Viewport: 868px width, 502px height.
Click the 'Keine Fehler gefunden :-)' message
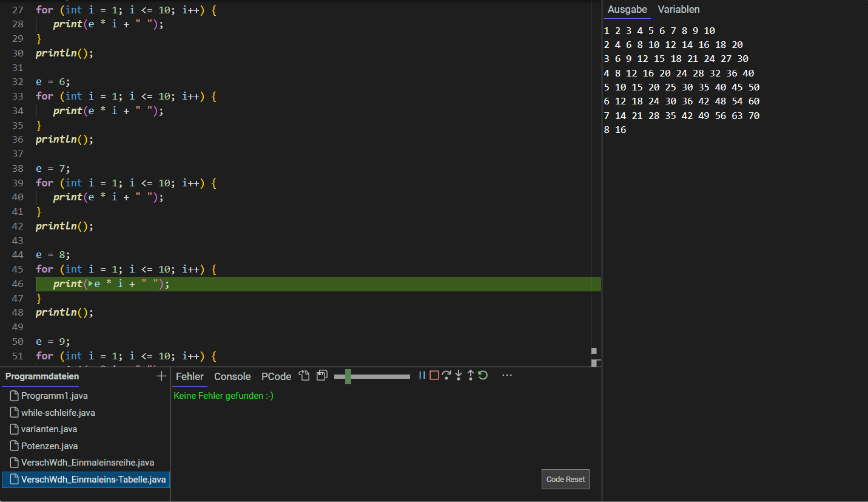pos(223,396)
